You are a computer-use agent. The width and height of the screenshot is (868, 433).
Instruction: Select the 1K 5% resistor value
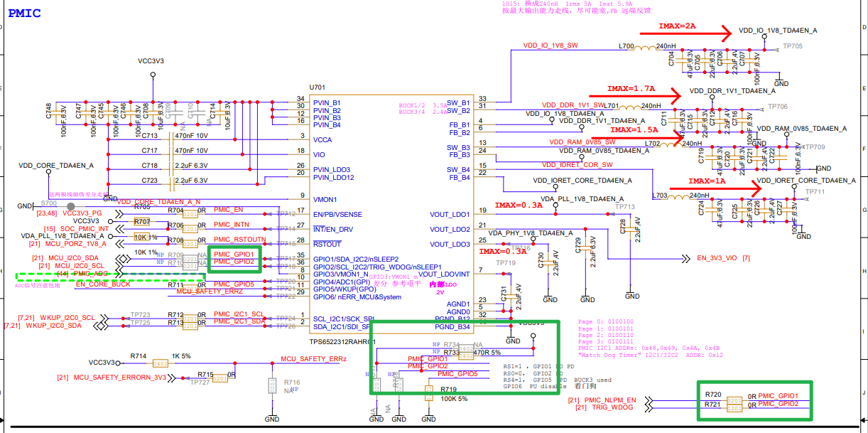(181, 356)
